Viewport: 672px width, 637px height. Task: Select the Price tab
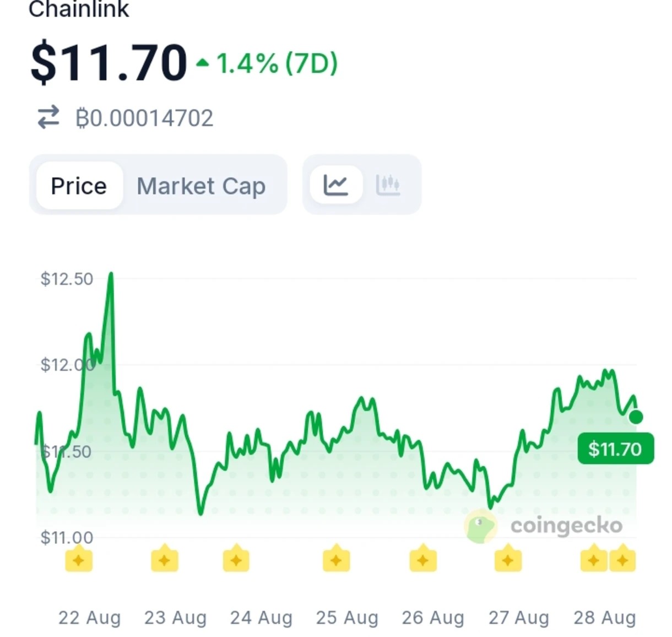[79, 186]
